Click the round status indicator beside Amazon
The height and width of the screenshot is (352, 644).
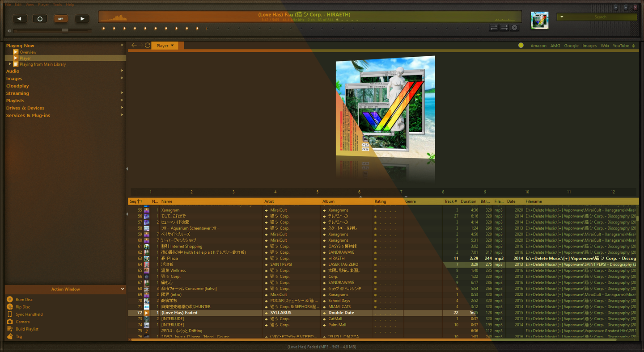point(521,46)
